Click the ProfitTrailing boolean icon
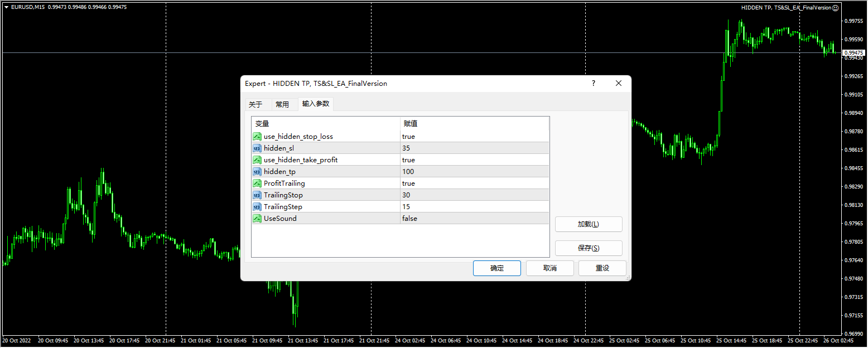Viewport: 868px width, 348px height. pyautogui.click(x=257, y=183)
